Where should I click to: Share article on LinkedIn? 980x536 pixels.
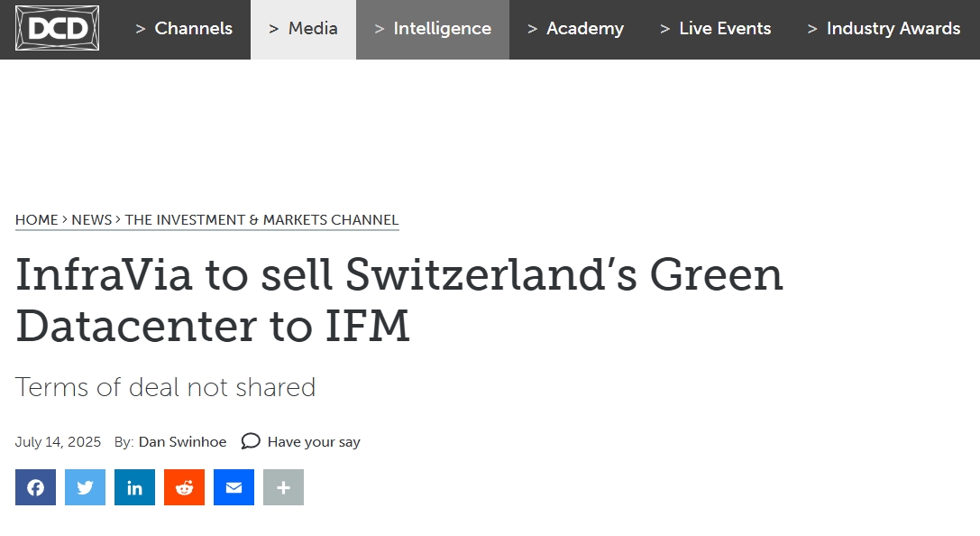(x=134, y=487)
